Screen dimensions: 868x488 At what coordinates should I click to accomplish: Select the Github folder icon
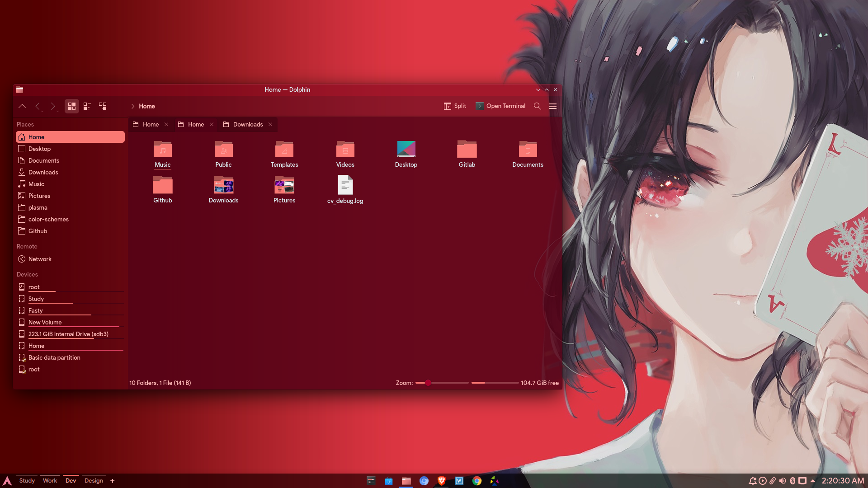[163, 185]
